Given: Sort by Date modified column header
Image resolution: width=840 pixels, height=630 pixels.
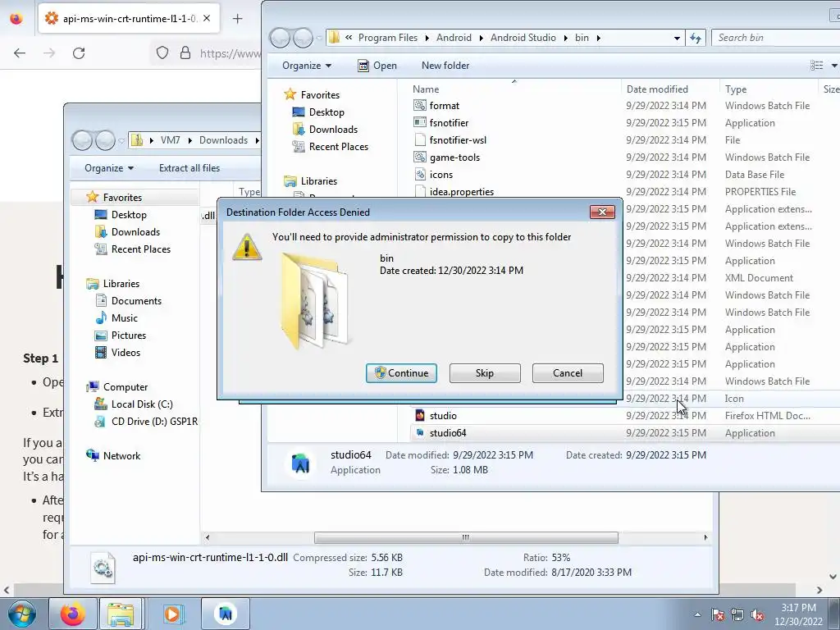Looking at the screenshot, I should (657, 89).
